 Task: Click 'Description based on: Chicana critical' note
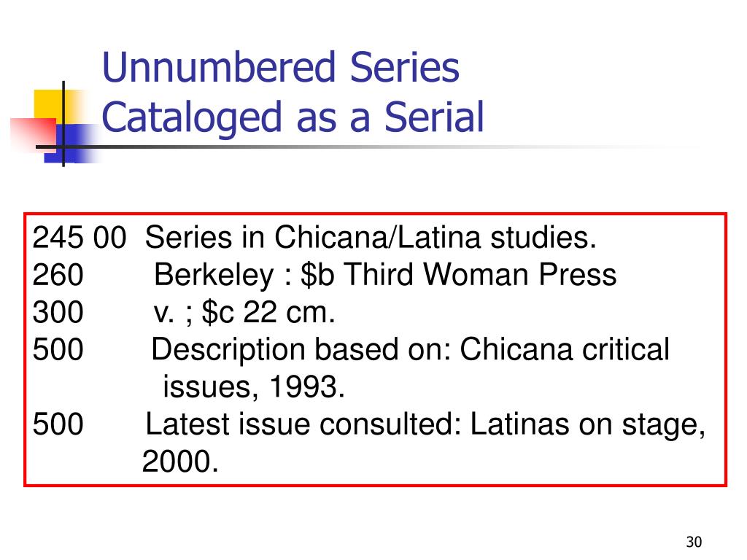411,351
